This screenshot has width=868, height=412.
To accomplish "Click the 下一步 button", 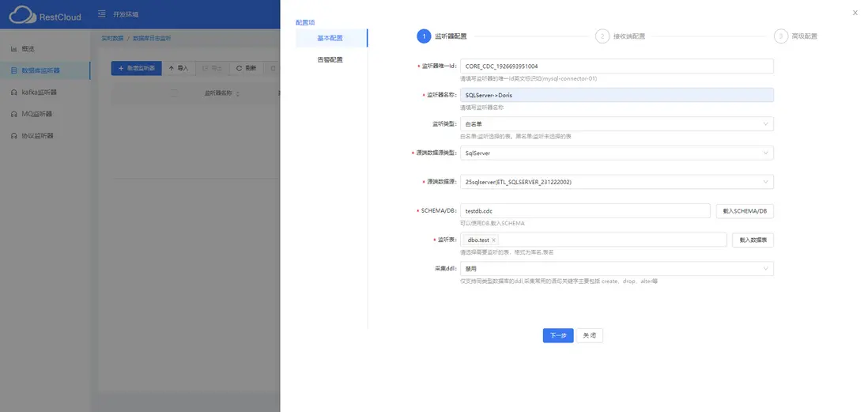I will [x=558, y=335].
